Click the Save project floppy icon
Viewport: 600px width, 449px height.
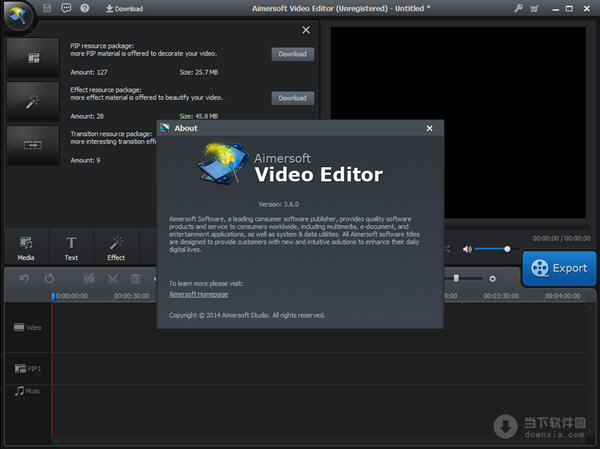(x=47, y=8)
